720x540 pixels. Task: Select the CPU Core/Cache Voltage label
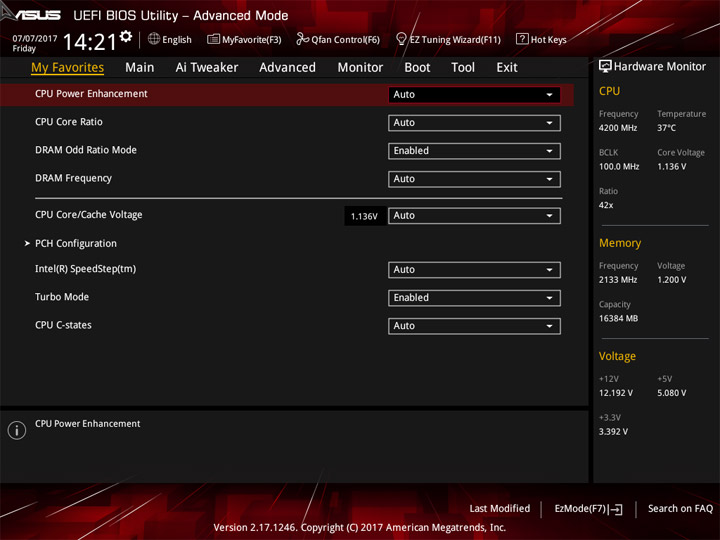click(89, 215)
